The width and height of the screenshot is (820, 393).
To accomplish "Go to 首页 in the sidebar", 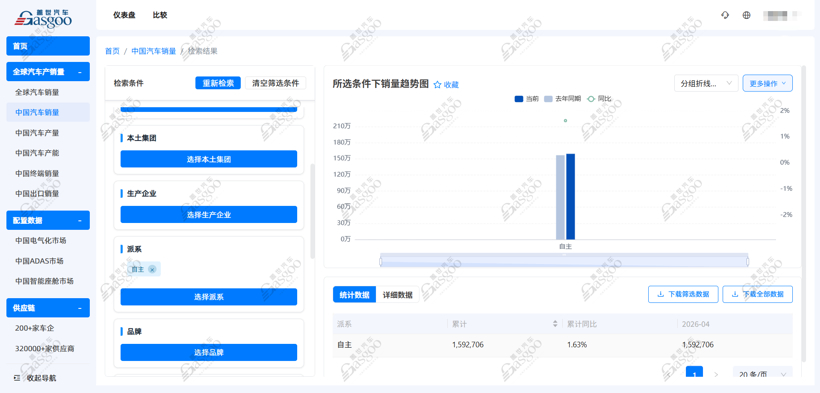I will pyautogui.click(x=48, y=46).
